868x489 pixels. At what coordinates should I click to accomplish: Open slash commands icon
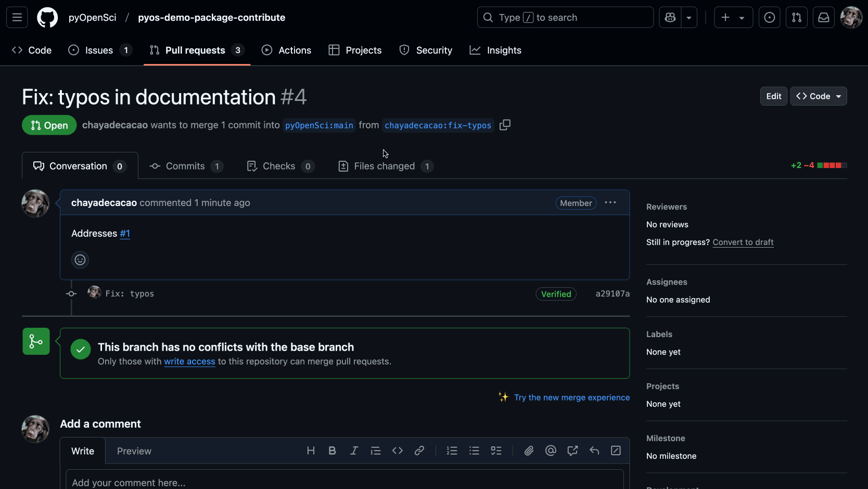point(616,451)
